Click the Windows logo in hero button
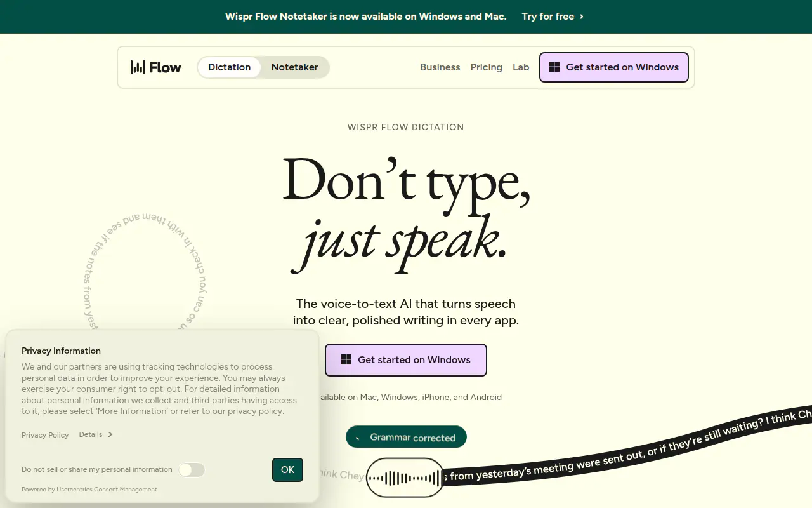812x508 pixels. (346, 360)
